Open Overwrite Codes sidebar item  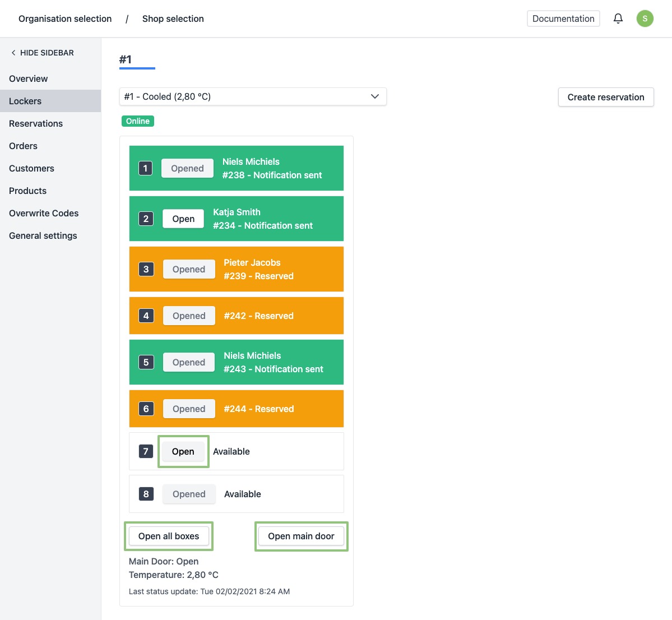44,213
